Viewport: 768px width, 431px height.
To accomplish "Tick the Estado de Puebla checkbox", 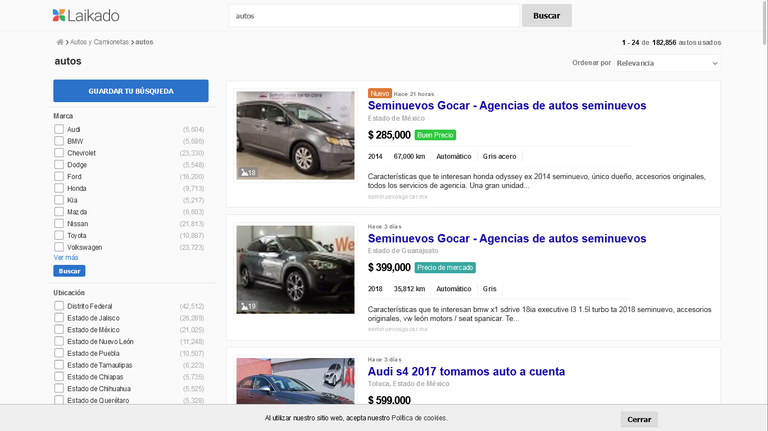I will (59, 353).
